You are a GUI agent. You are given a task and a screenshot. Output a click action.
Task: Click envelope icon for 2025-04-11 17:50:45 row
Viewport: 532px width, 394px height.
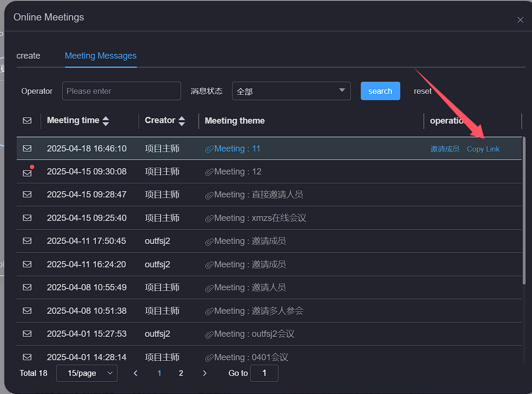(27, 241)
